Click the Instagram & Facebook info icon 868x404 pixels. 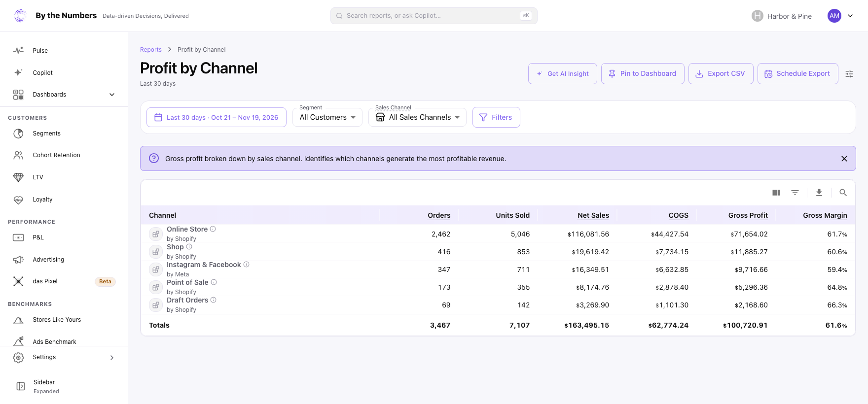pos(247,265)
